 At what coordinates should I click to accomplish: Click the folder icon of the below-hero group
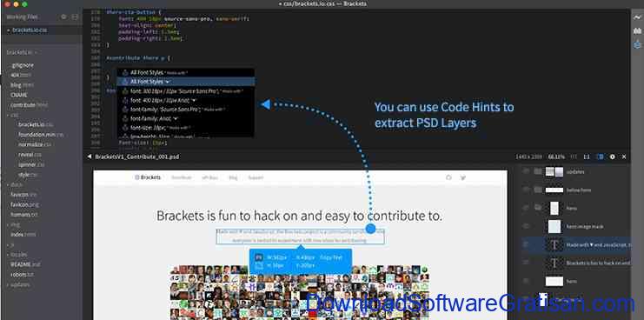[538, 190]
